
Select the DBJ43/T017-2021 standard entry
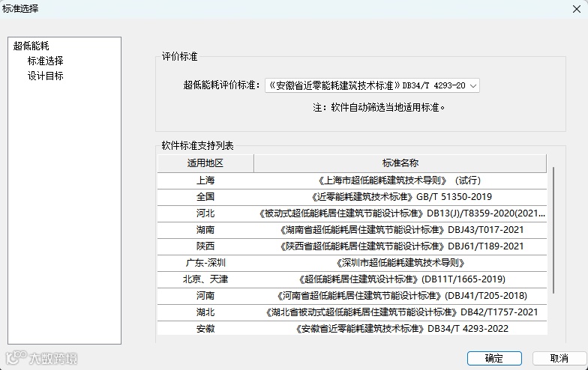coord(400,230)
